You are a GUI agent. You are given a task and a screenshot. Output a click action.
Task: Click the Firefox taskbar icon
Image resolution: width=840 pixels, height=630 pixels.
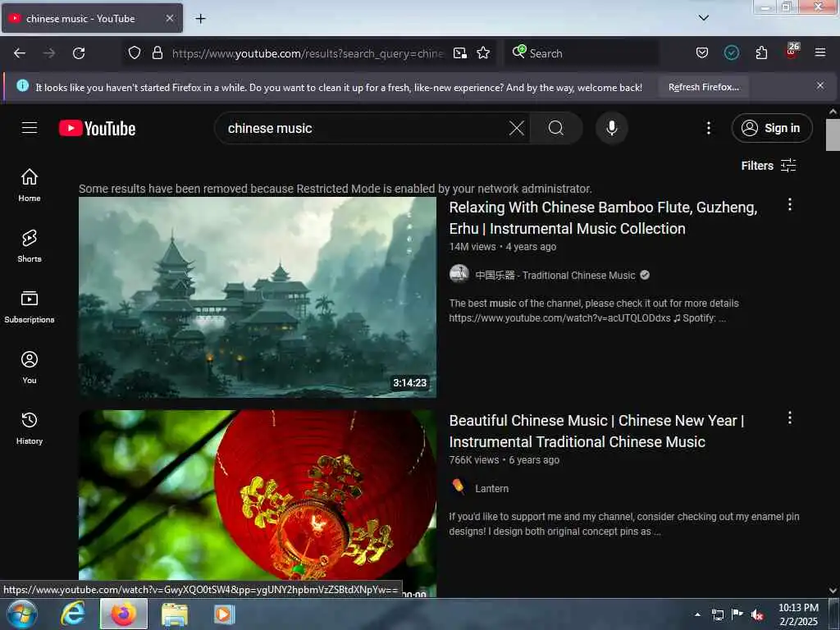tap(123, 614)
